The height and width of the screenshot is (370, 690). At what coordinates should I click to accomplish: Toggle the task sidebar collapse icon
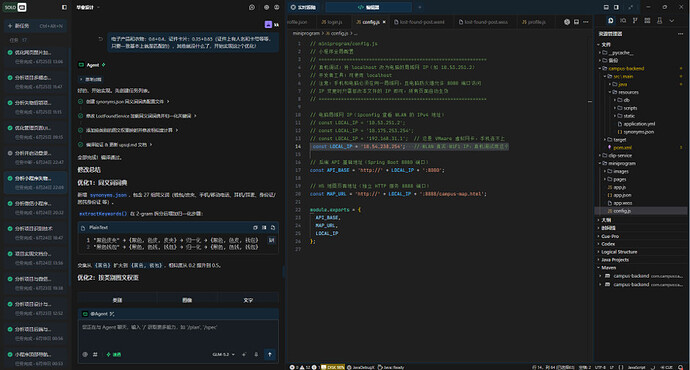pos(64,7)
